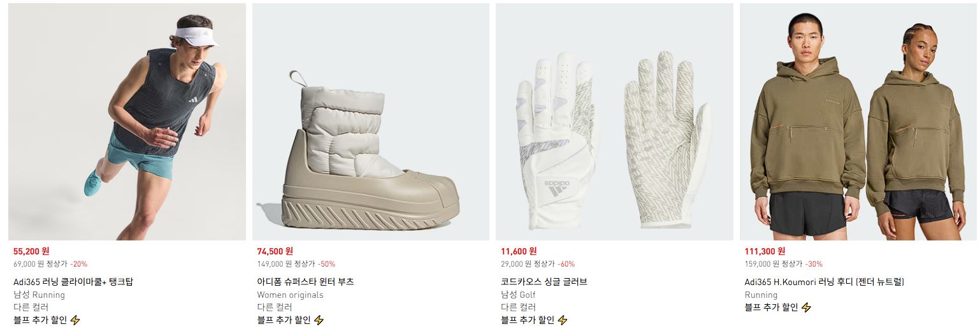The image size is (980, 331).
Task: Click the 111,300 원 sale price
Action: pyautogui.click(x=765, y=251)
